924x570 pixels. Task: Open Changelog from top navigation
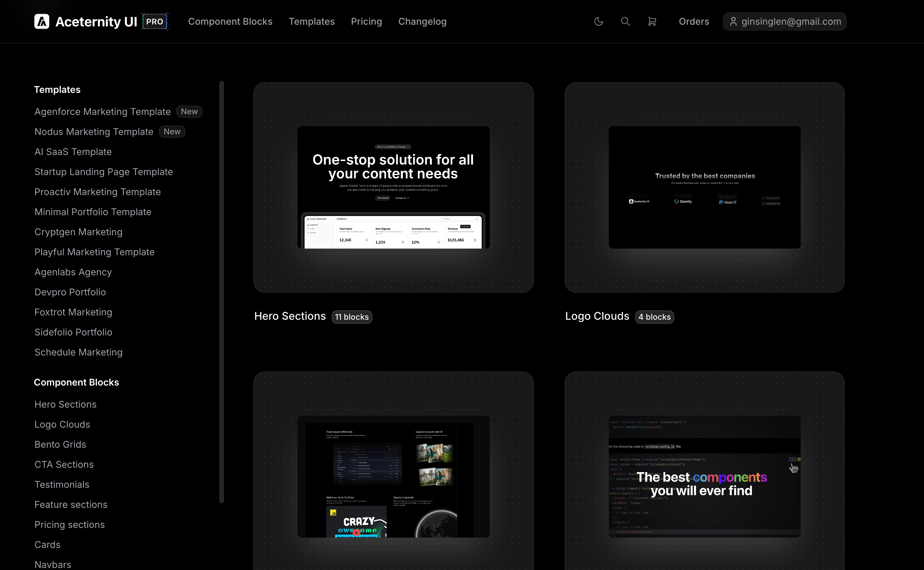tap(422, 21)
